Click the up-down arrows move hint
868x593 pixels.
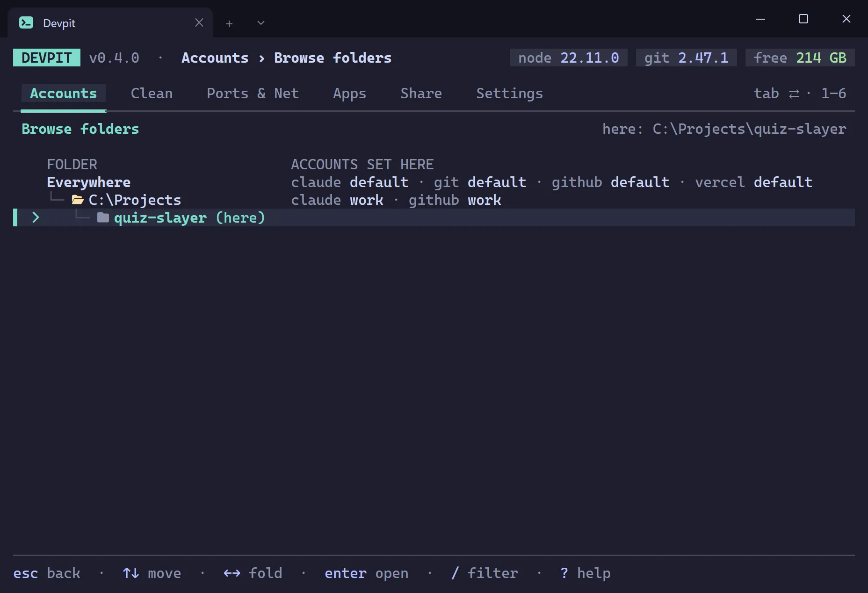[152, 573]
